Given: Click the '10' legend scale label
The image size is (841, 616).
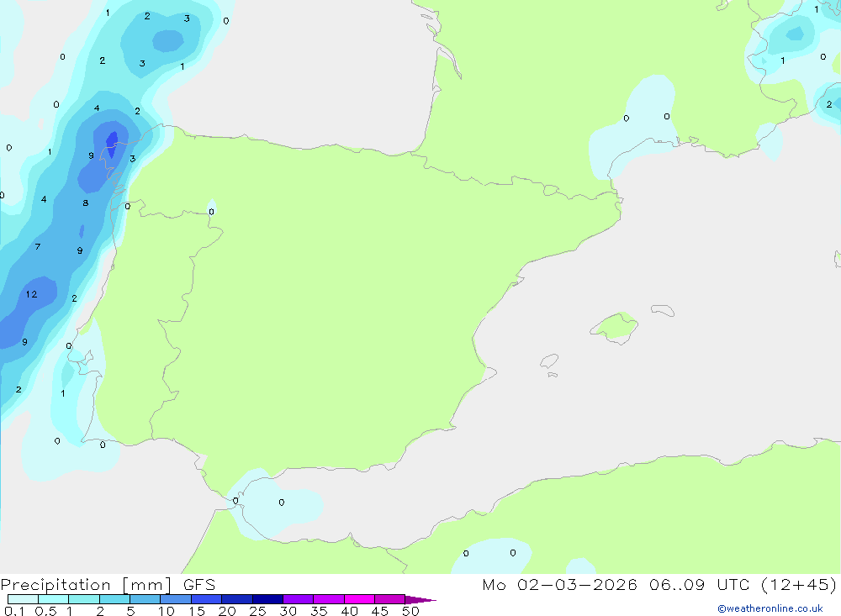Looking at the screenshot, I should click(x=166, y=611).
